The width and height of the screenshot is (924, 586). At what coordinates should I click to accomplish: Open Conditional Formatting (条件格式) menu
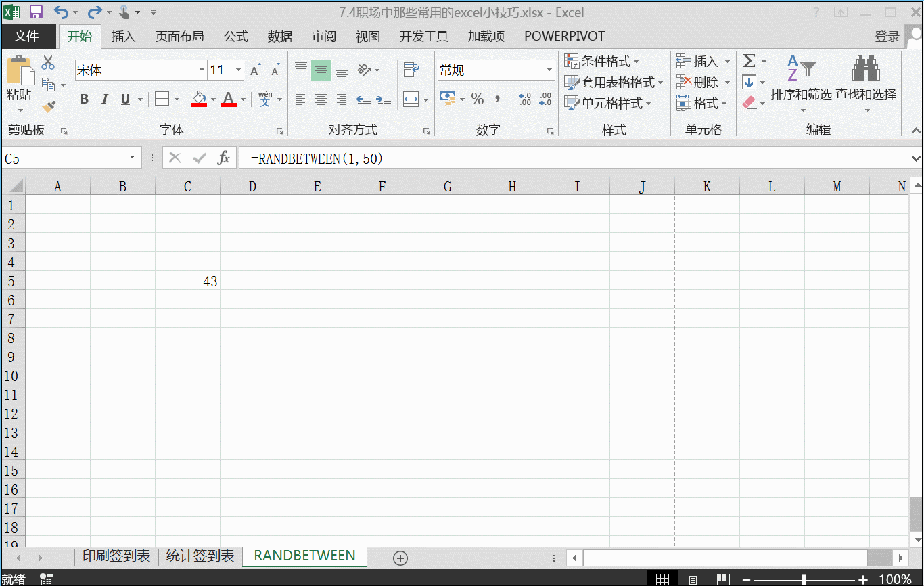click(602, 62)
